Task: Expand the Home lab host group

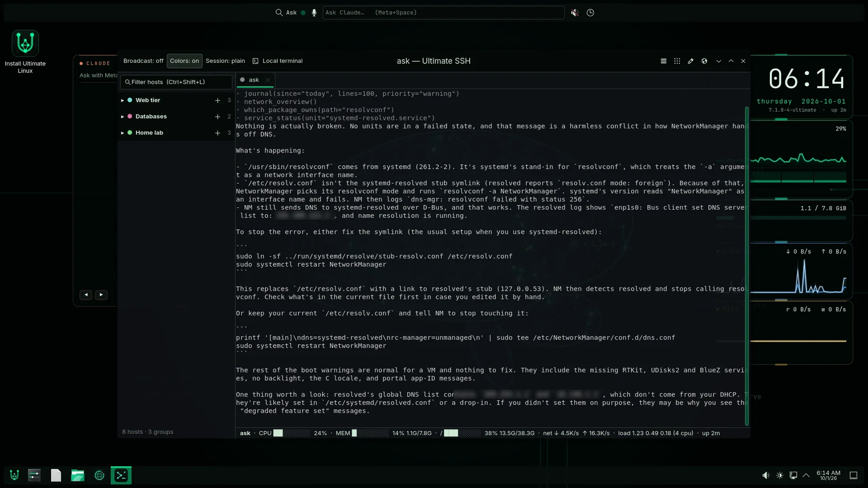Action: 123,133
